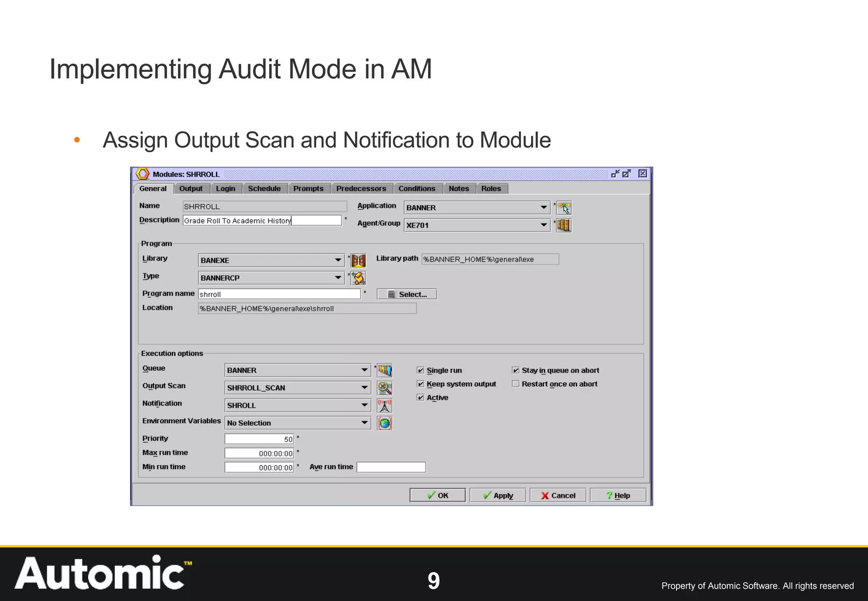Open the Roles tab

491,189
